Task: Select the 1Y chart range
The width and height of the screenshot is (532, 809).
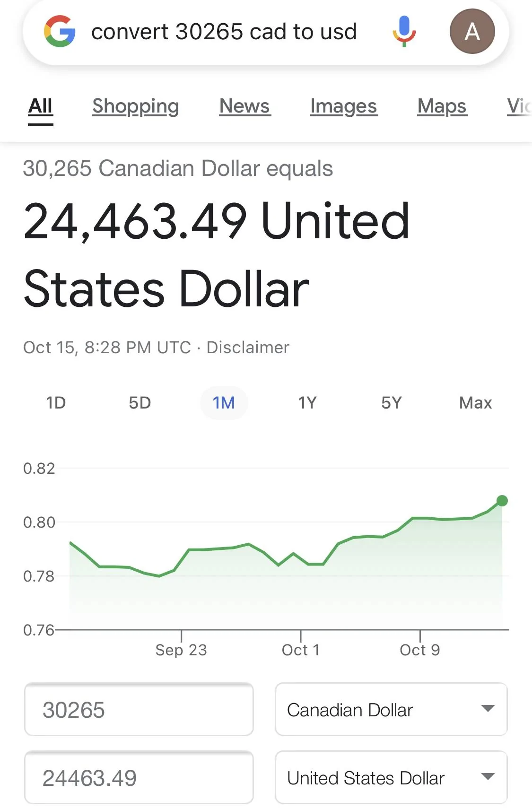Action: coord(307,403)
